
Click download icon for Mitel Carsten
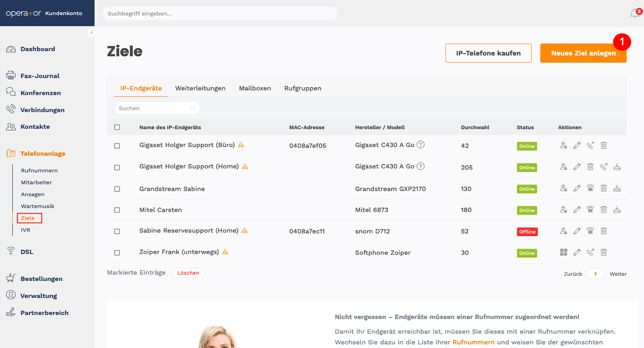click(617, 210)
